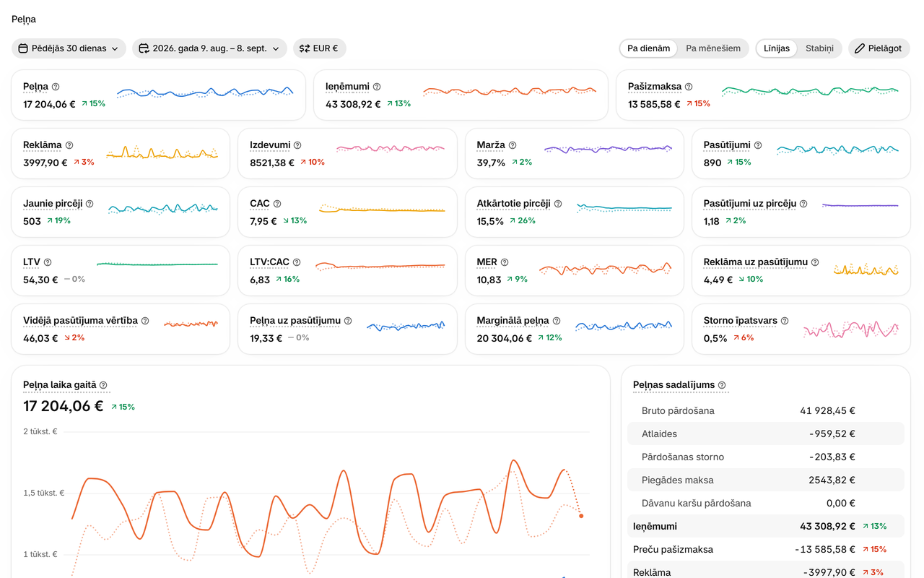Screen dimensions: 924x578
Task: Click help icon next to LTV:CAC
Action: 297,262
